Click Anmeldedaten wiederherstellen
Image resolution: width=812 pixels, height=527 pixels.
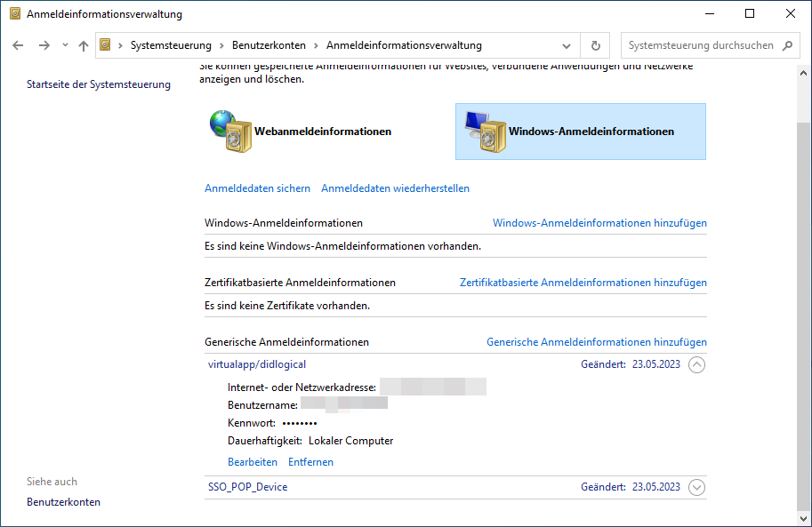[x=395, y=188]
